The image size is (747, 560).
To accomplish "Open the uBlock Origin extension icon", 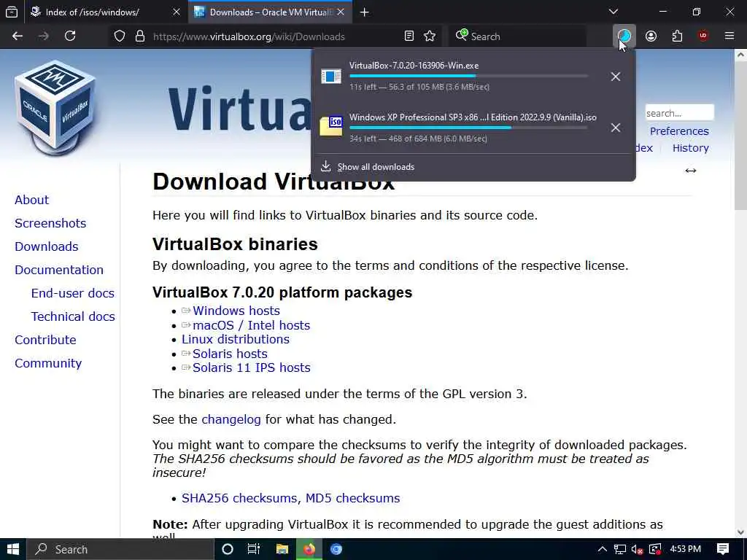I will (703, 36).
